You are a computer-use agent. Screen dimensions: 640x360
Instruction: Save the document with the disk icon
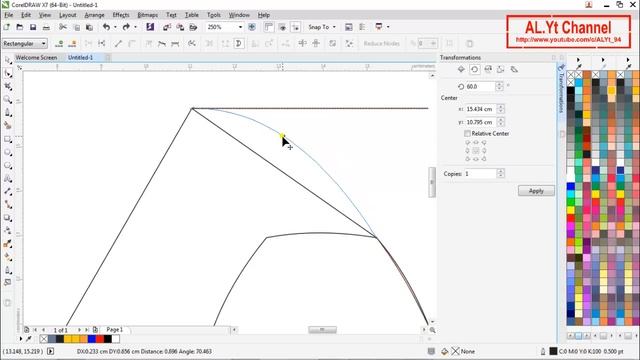[33, 27]
